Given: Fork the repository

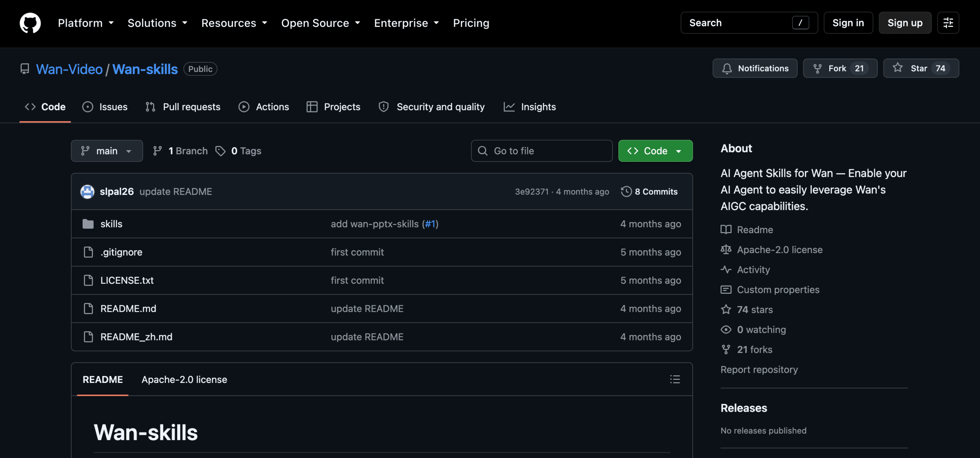Looking at the screenshot, I should [x=840, y=68].
